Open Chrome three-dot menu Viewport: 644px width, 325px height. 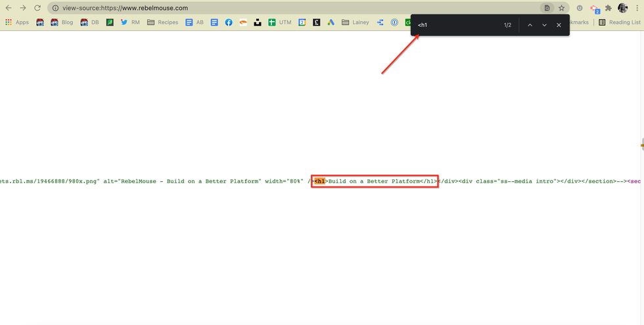coord(637,8)
